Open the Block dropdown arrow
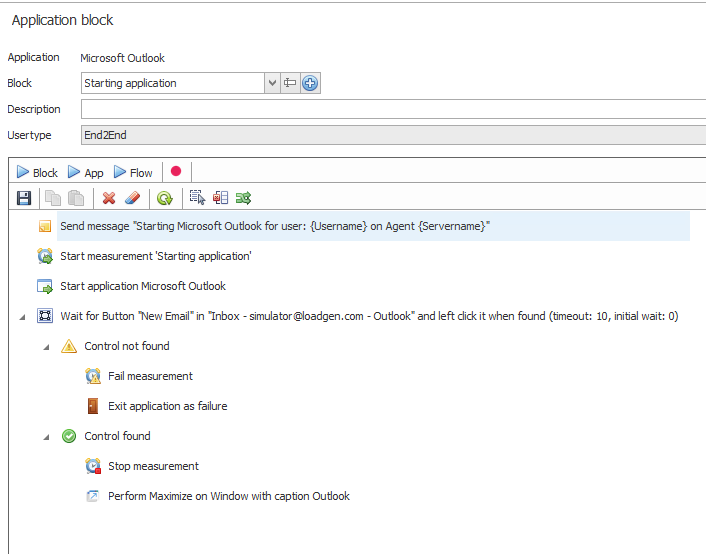Screen dimensions: 706x554 272,83
